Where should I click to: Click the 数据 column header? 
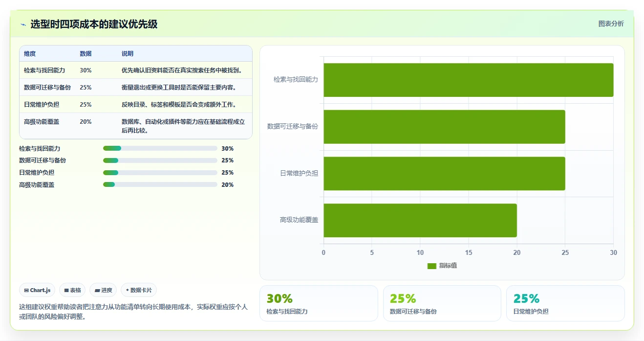86,54
